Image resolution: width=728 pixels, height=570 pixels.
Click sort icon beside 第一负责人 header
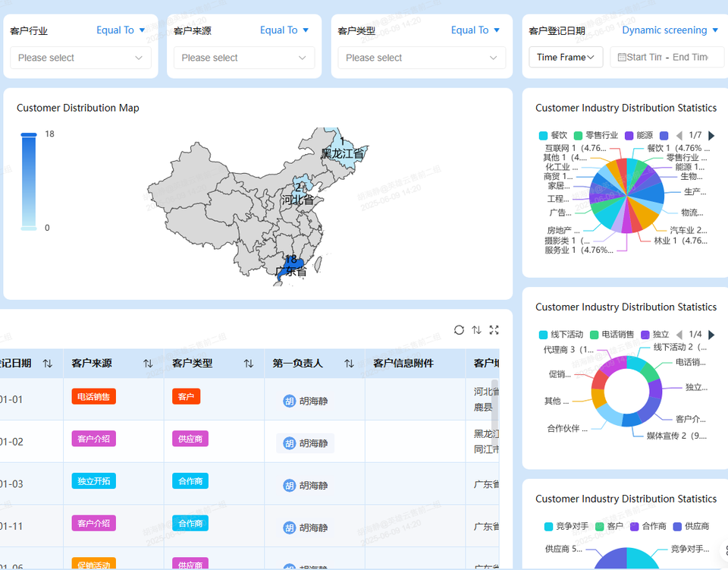click(x=349, y=364)
